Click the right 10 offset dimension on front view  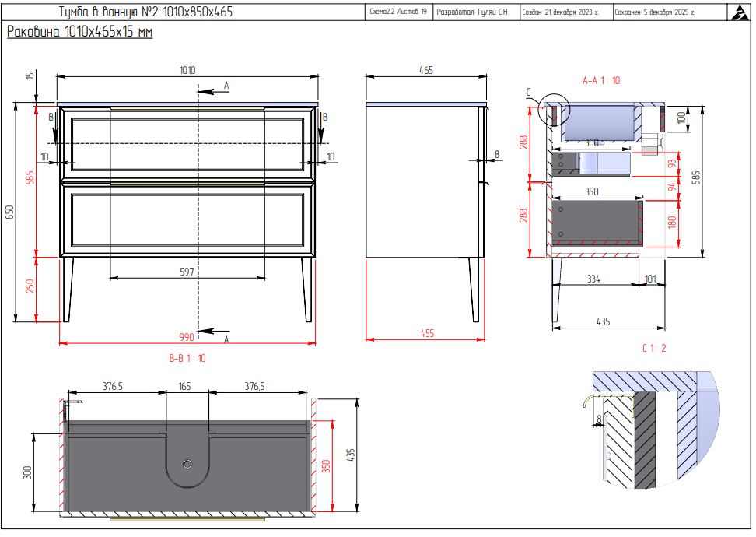331,156
